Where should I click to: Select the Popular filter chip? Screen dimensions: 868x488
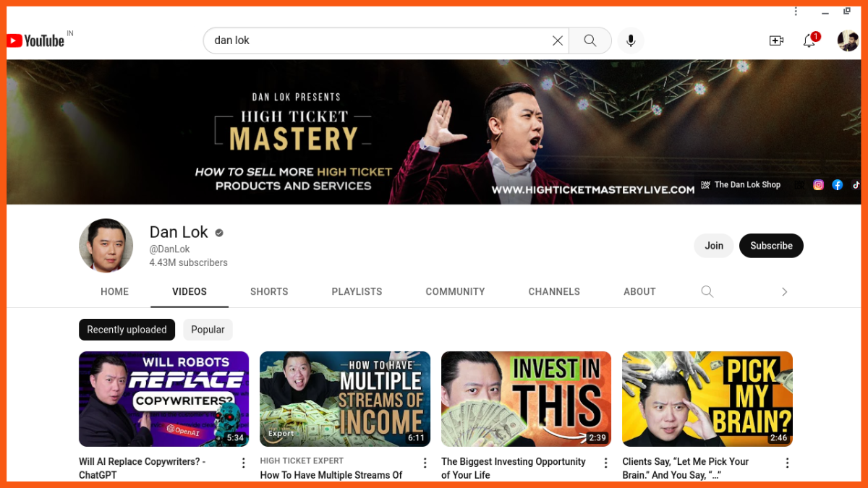(208, 330)
